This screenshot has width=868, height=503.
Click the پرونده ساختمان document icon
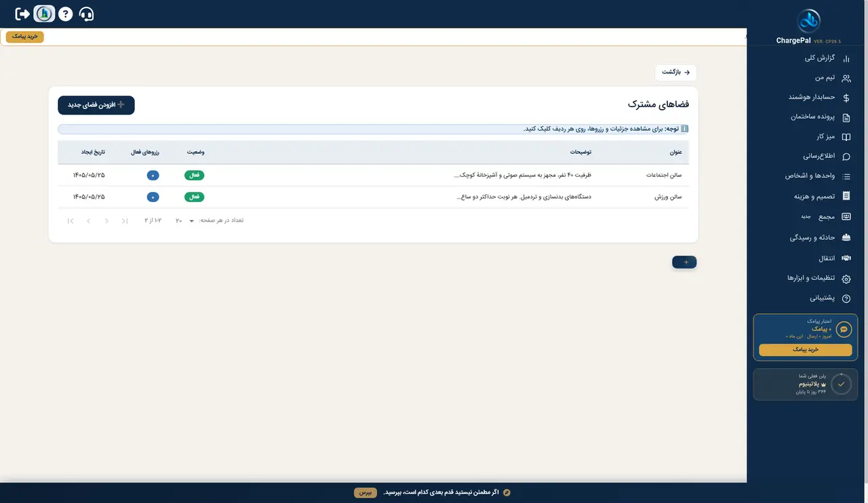pyautogui.click(x=846, y=117)
